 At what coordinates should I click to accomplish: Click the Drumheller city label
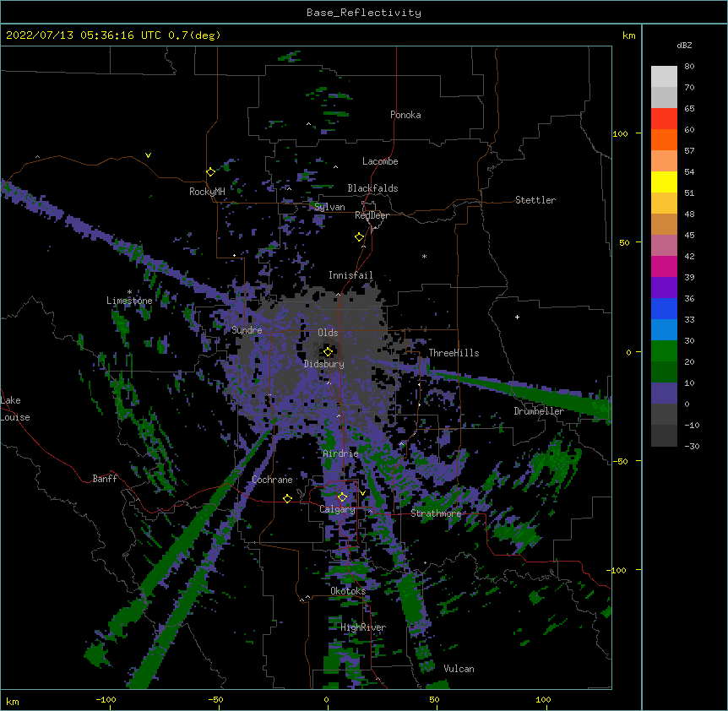point(539,411)
